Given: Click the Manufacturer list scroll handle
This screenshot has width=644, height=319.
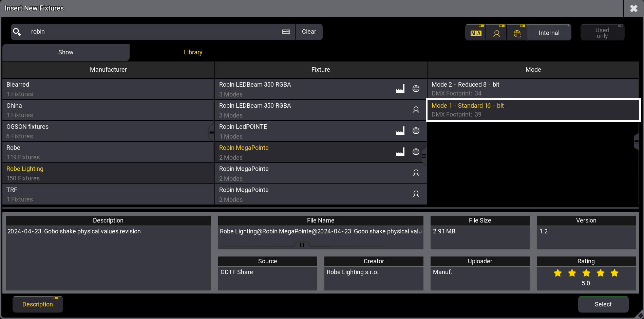Looking at the screenshot, I should 211,132.
